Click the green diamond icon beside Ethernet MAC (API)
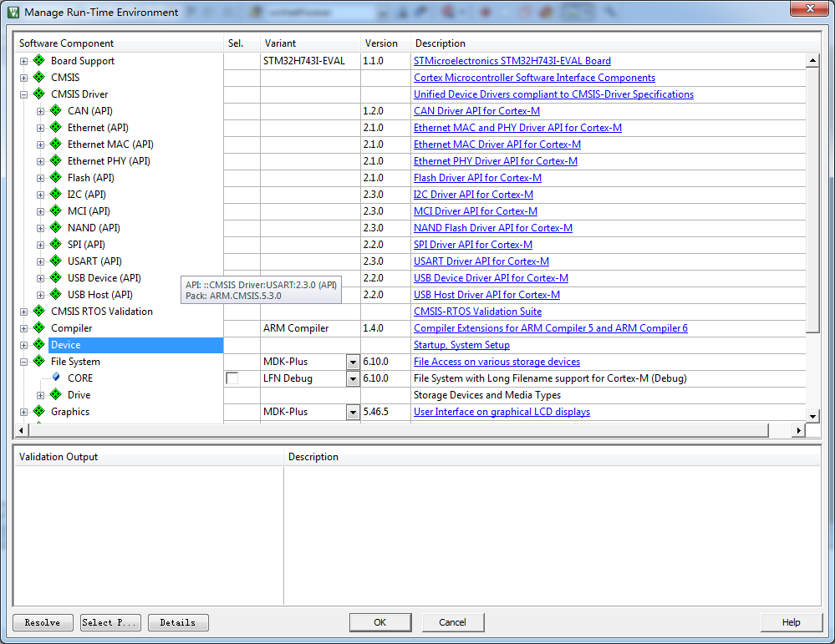 tap(56, 144)
